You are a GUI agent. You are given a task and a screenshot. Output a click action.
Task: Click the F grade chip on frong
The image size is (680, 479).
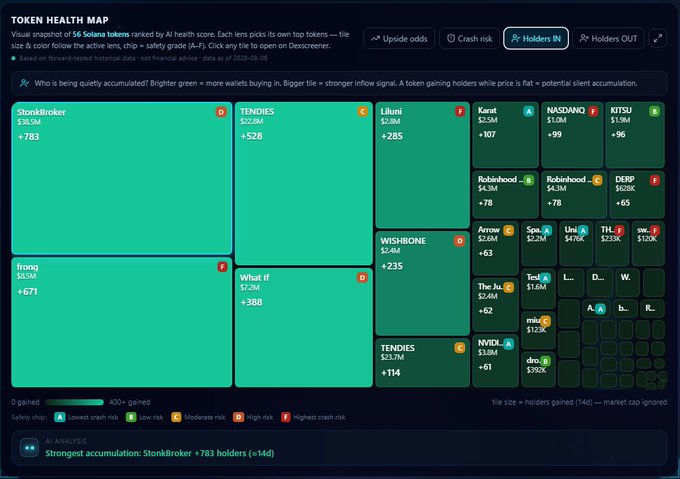point(222,267)
